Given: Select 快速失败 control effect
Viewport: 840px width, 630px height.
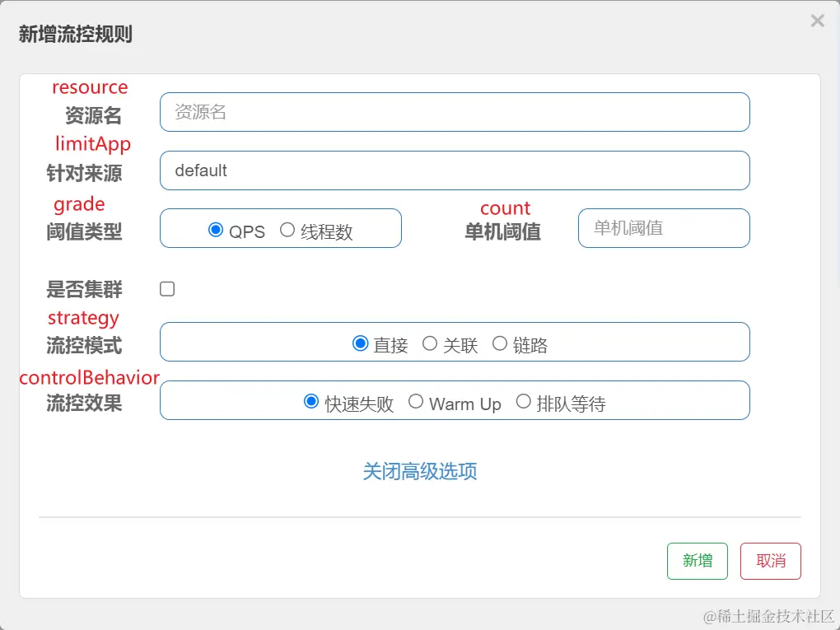Looking at the screenshot, I should (x=310, y=401).
